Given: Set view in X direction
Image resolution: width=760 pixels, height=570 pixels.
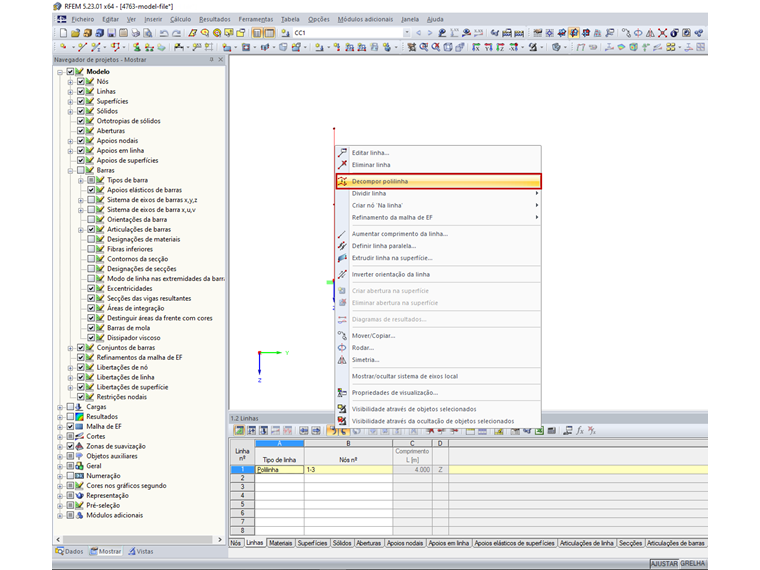Looking at the screenshot, I should pyautogui.click(x=476, y=47).
